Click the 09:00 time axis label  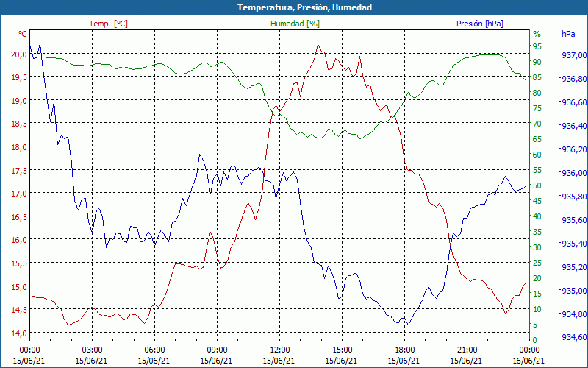(x=217, y=350)
